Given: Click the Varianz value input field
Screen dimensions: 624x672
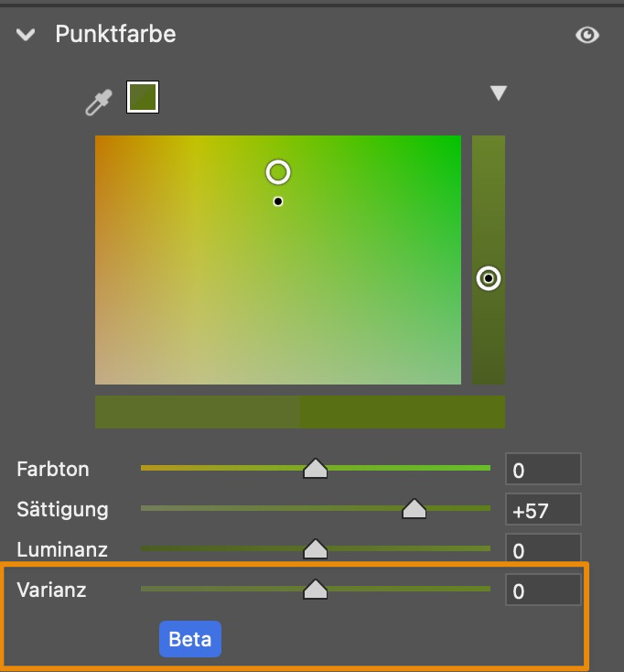Looking at the screenshot, I should [543, 591].
